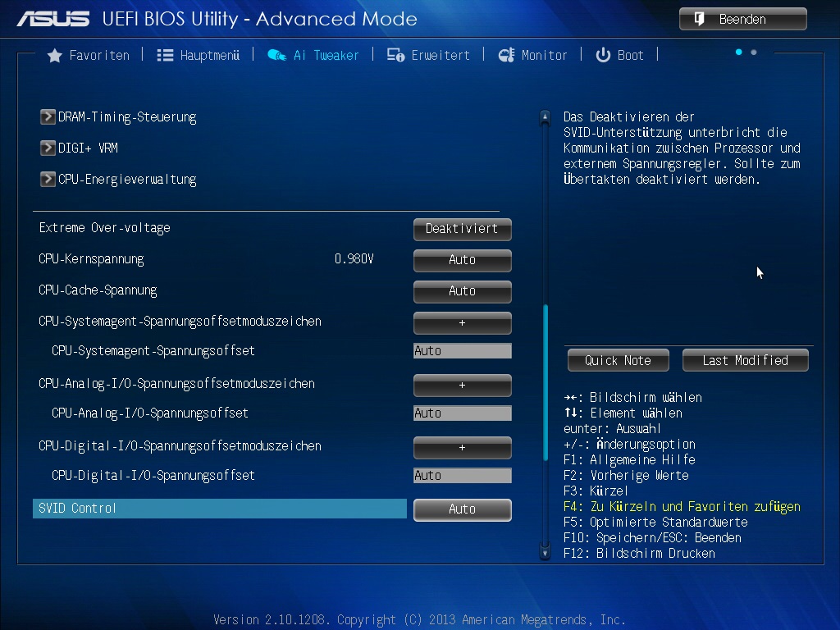840x630 pixels.
Task: Toggle CPU-Analog-I/O offset sign button
Action: tap(463, 386)
